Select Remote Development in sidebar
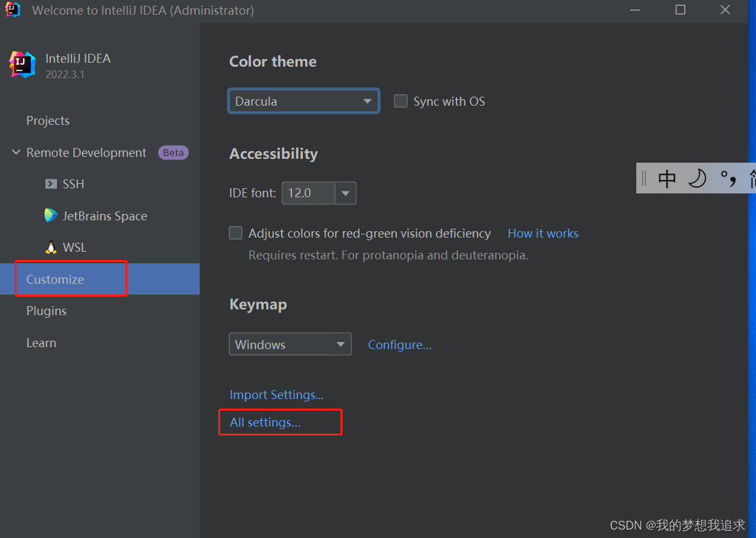 86,152
